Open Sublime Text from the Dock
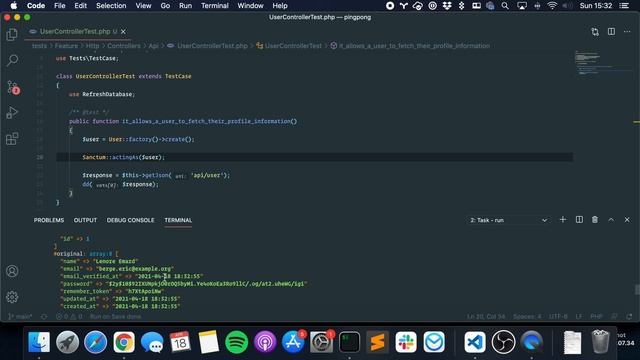 pos(378,342)
